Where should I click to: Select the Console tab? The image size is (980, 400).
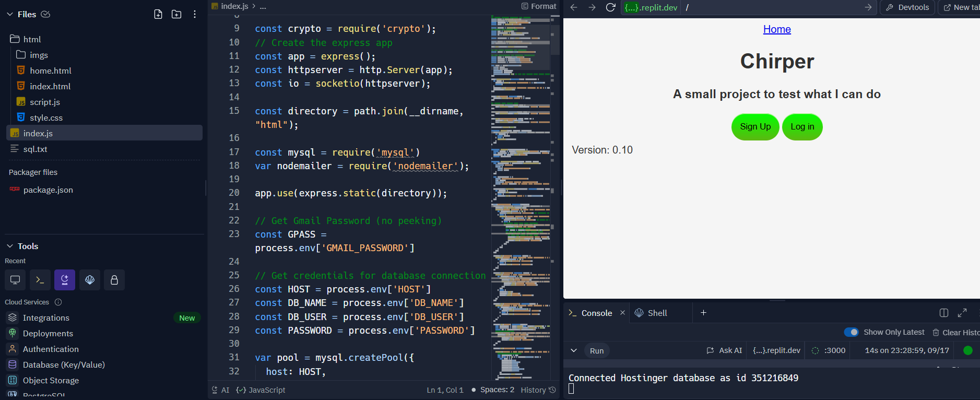[596, 313]
